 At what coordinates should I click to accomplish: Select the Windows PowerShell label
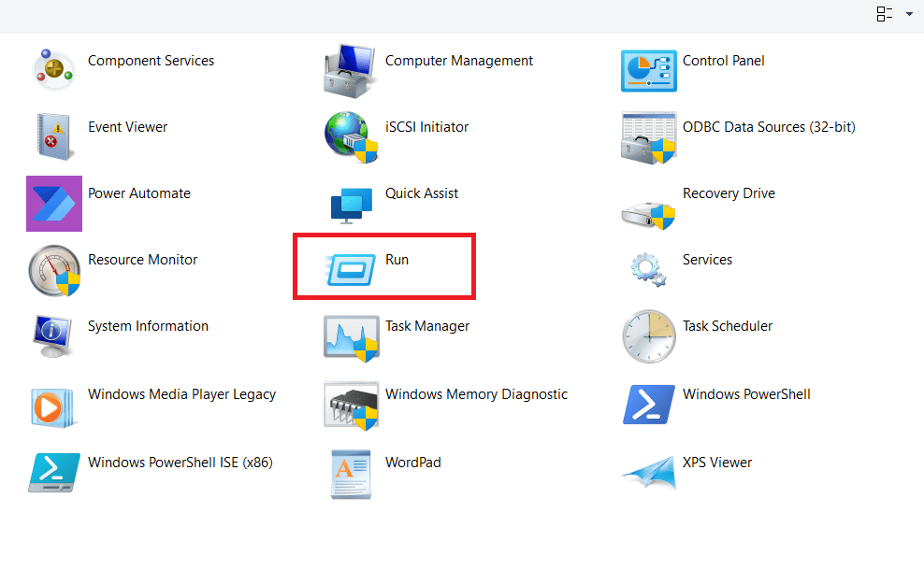pos(746,394)
